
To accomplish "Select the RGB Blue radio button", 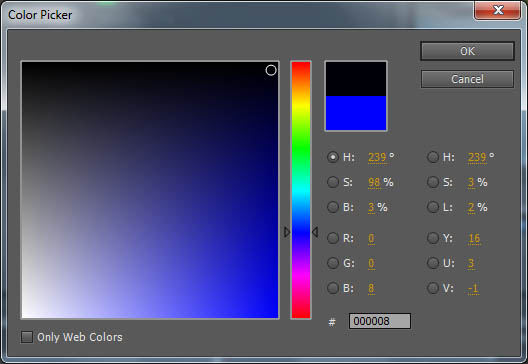I will (333, 288).
